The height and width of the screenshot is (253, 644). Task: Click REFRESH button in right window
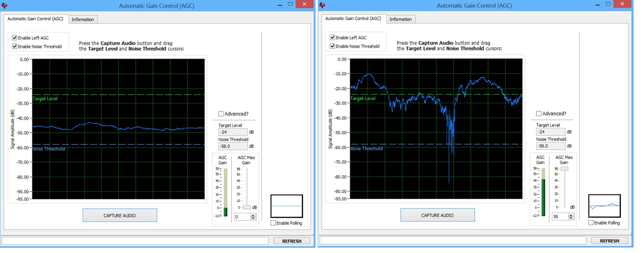(x=610, y=241)
